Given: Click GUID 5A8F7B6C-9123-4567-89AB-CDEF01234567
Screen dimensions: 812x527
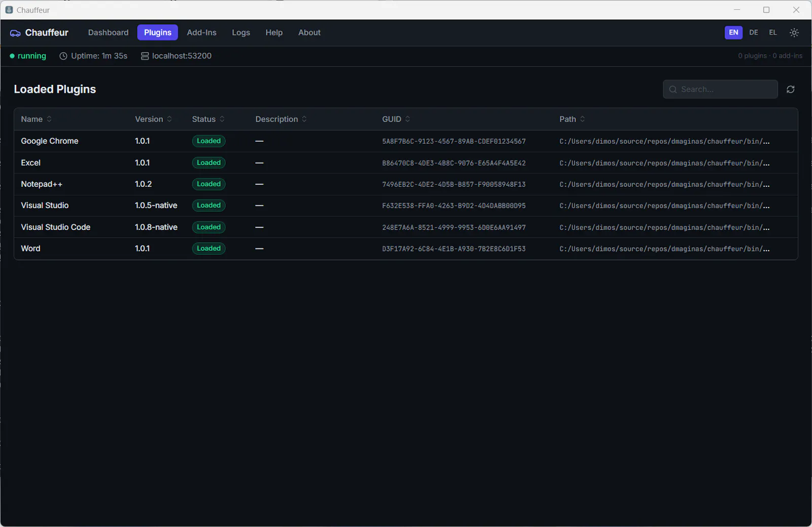Looking at the screenshot, I should coord(454,142).
